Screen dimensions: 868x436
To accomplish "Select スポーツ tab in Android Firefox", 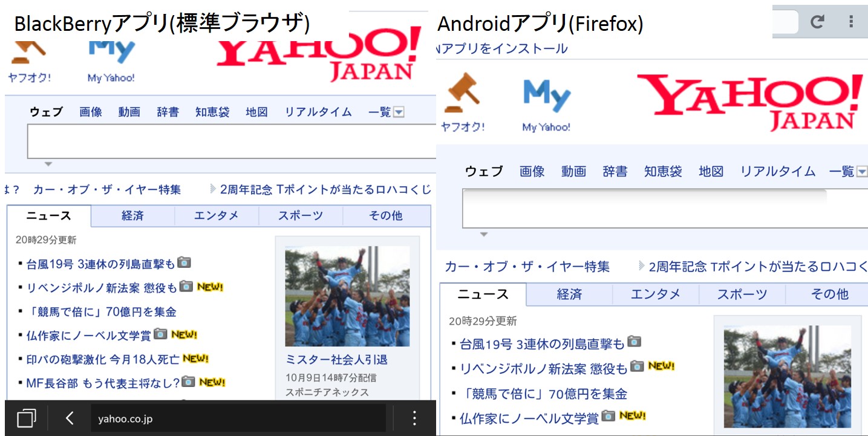I will click(x=742, y=294).
